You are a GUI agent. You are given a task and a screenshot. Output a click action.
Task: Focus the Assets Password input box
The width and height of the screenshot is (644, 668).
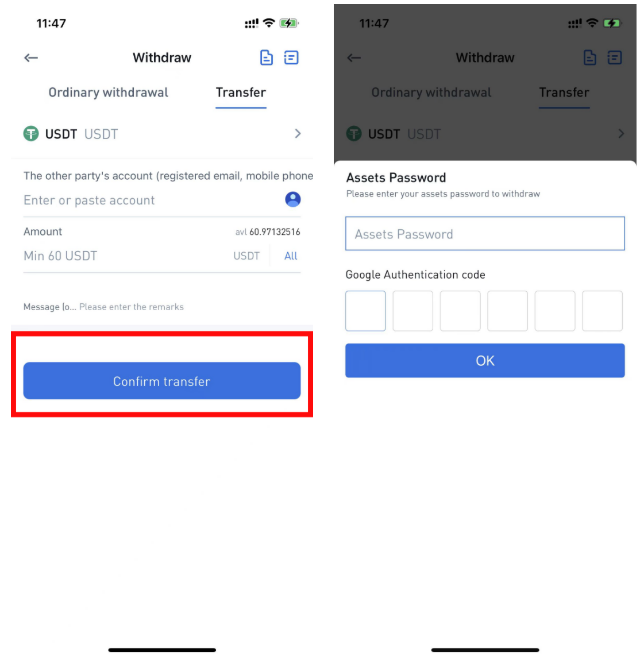click(485, 233)
